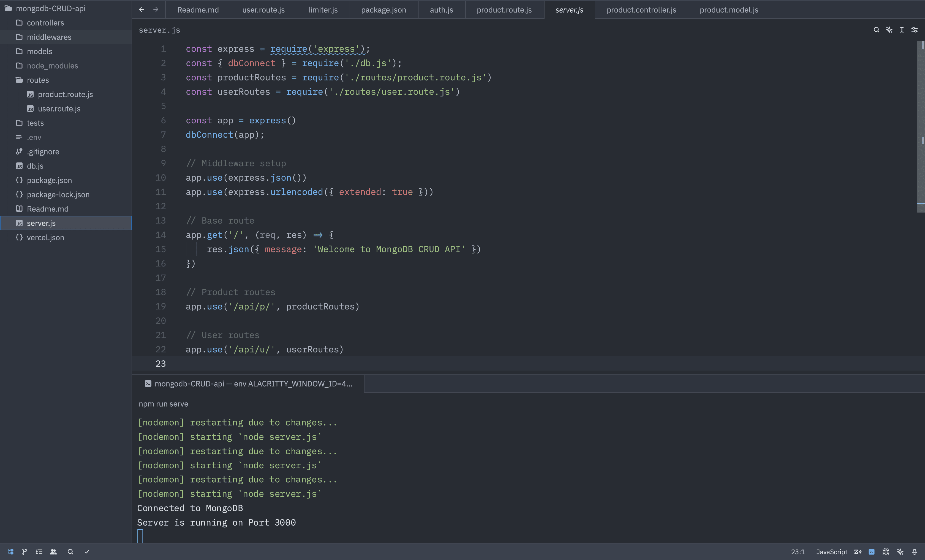Viewport: 925px width, 560px height.
Task: Switch to the product.route.js tab
Action: coord(504,10)
